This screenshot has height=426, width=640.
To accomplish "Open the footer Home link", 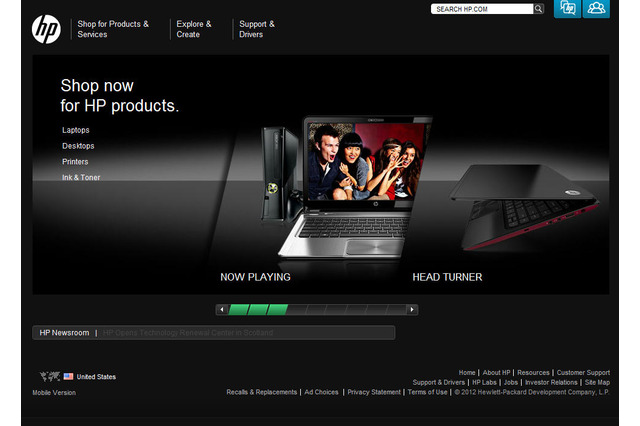I will pos(467,373).
